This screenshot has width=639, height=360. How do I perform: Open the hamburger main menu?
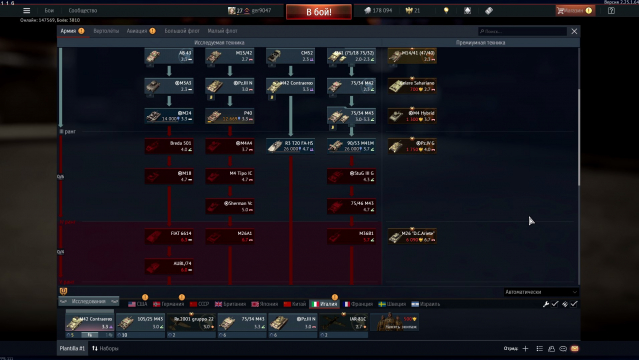click(26, 11)
